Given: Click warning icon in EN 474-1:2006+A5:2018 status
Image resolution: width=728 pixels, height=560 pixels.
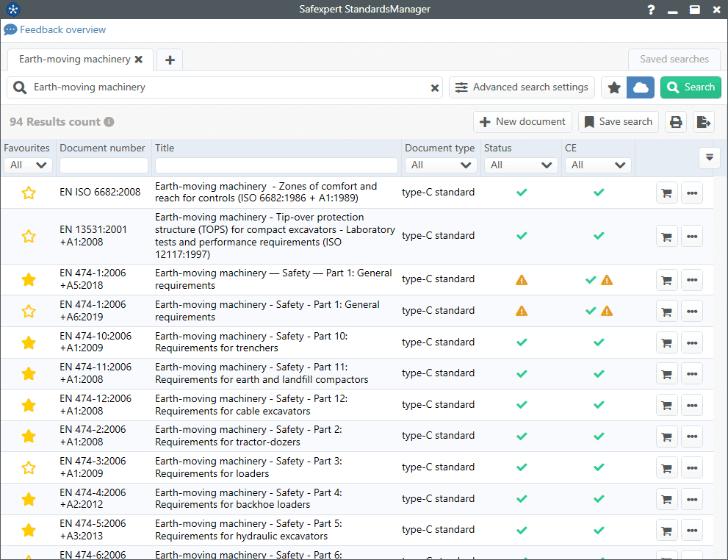Looking at the screenshot, I should point(522,279).
